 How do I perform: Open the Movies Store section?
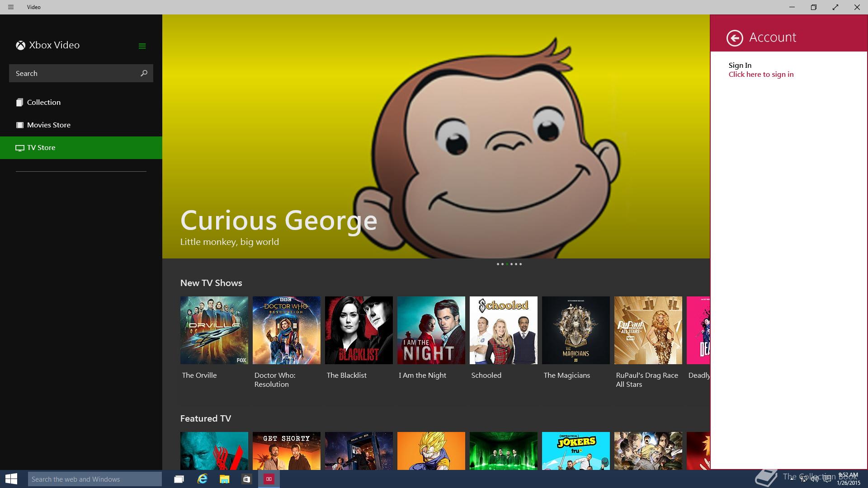[x=81, y=125]
